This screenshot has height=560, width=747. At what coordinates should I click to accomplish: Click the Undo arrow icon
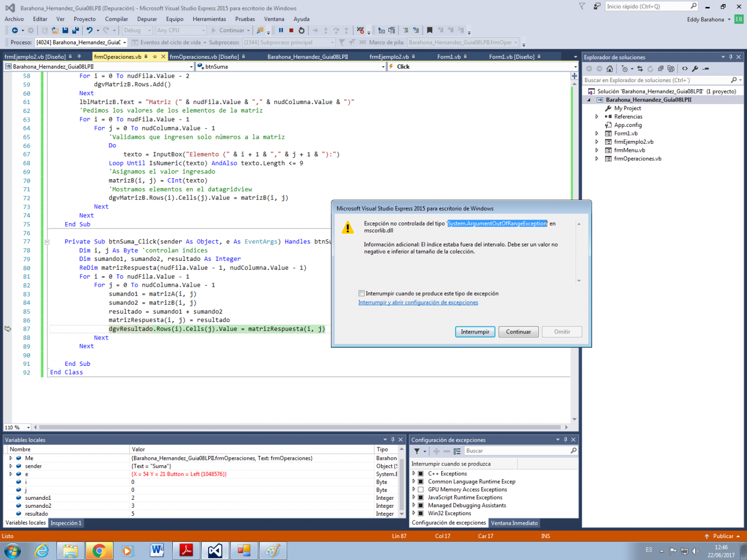point(90,30)
